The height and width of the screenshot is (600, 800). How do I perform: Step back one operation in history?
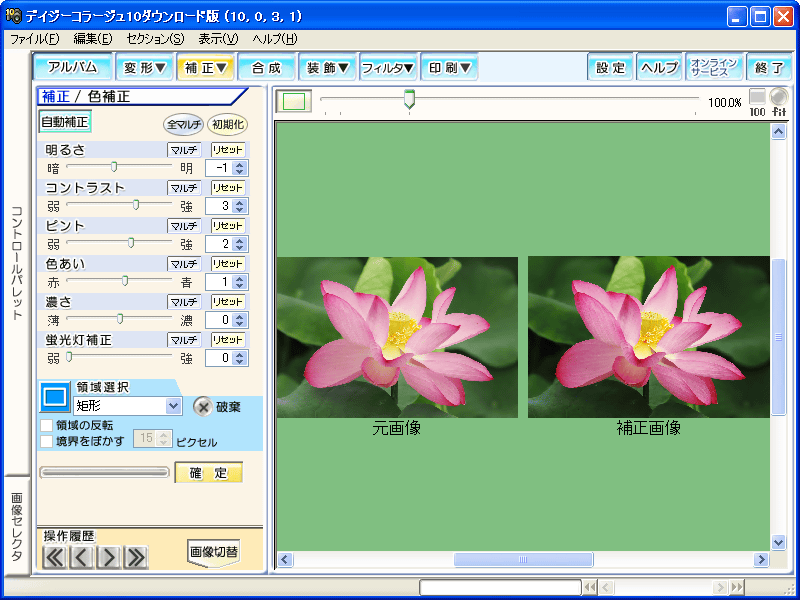click(x=81, y=557)
